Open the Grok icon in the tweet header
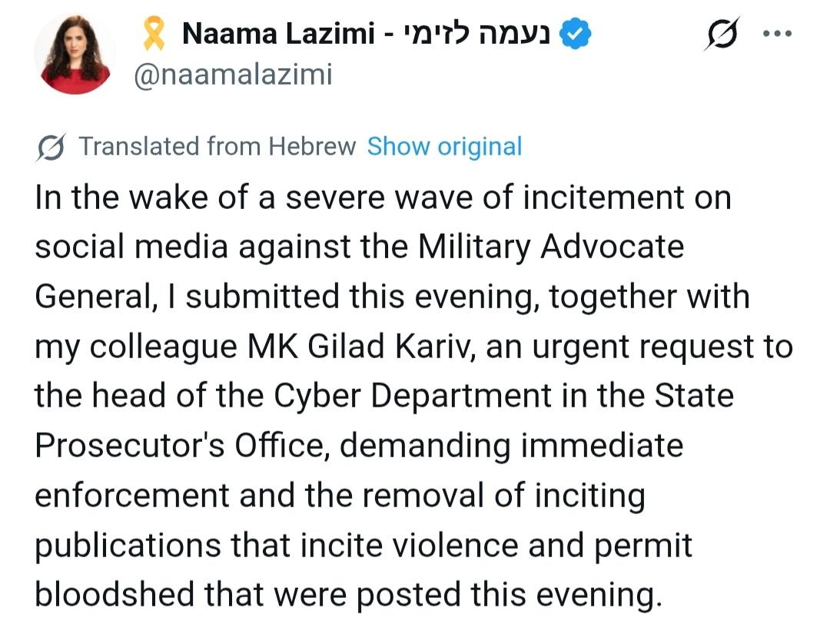The height and width of the screenshot is (644, 830). [x=722, y=34]
